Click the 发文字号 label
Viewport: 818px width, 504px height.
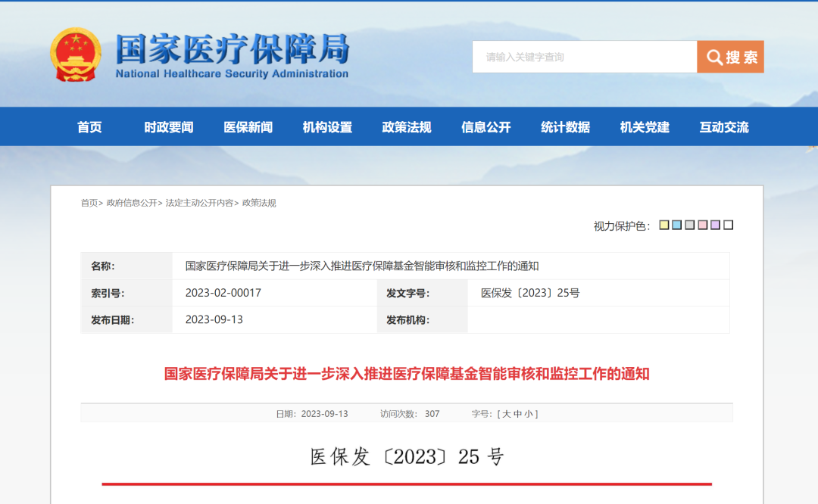coord(408,294)
